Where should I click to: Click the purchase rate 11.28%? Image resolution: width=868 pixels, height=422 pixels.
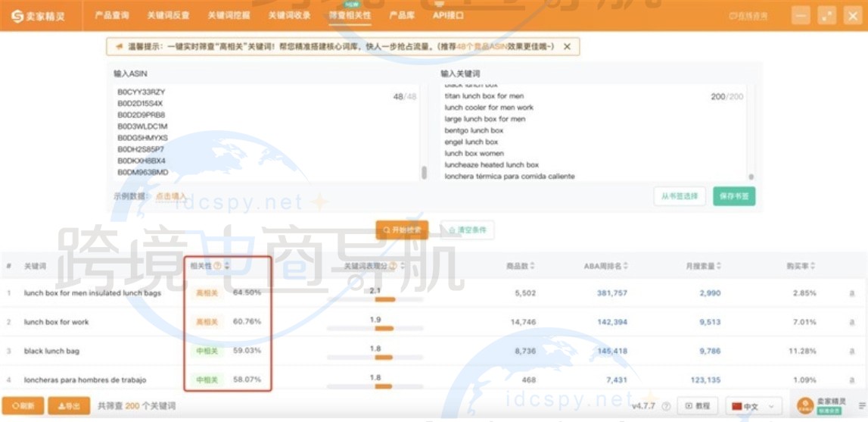point(803,351)
